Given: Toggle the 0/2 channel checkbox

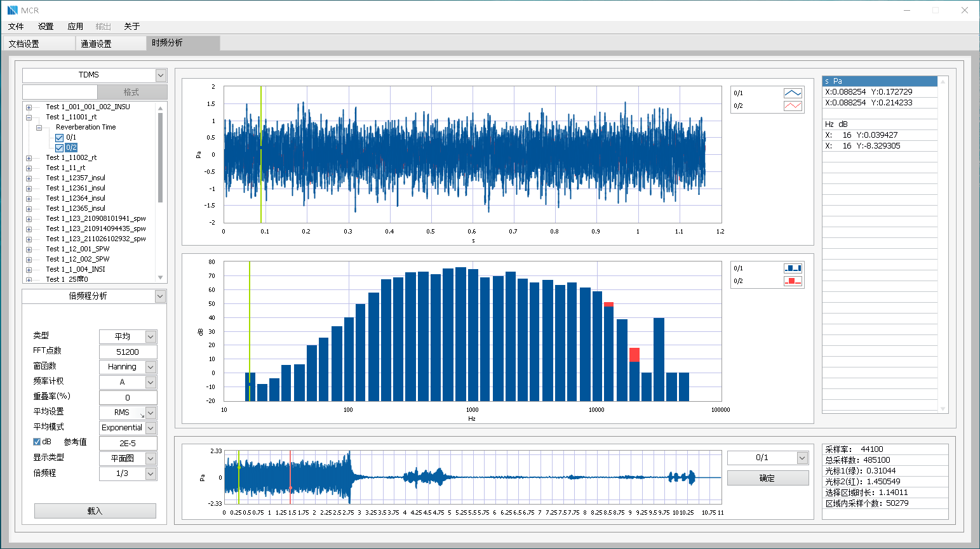Looking at the screenshot, I should pos(60,148).
